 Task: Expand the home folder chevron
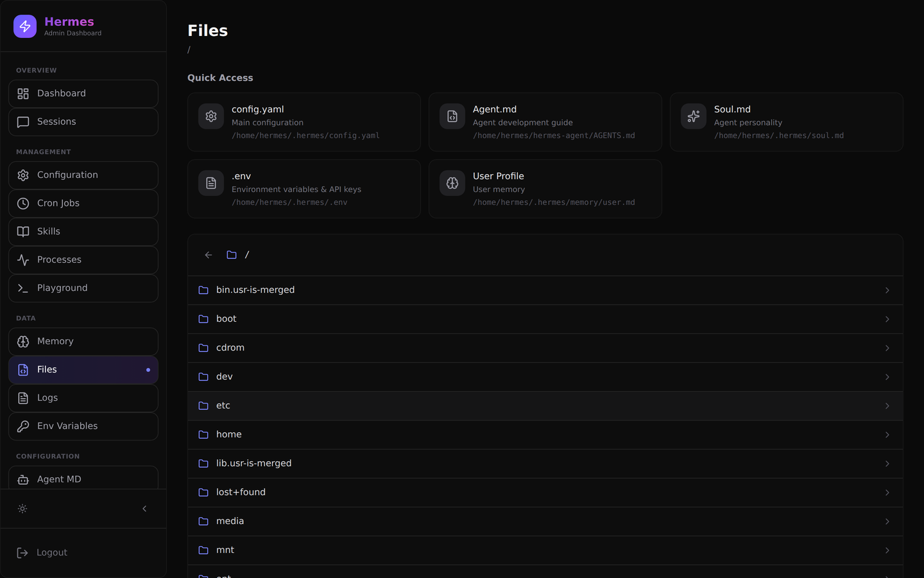[x=887, y=435]
